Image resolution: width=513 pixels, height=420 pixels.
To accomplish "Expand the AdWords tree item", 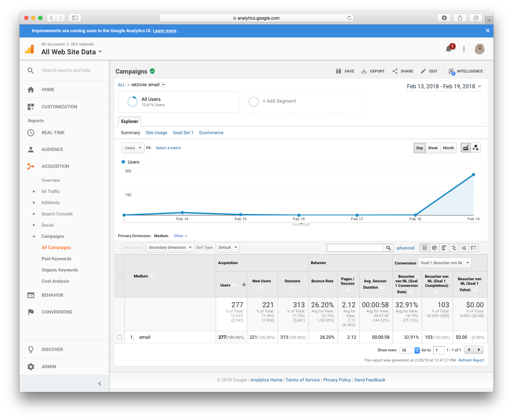I will tap(34, 203).
